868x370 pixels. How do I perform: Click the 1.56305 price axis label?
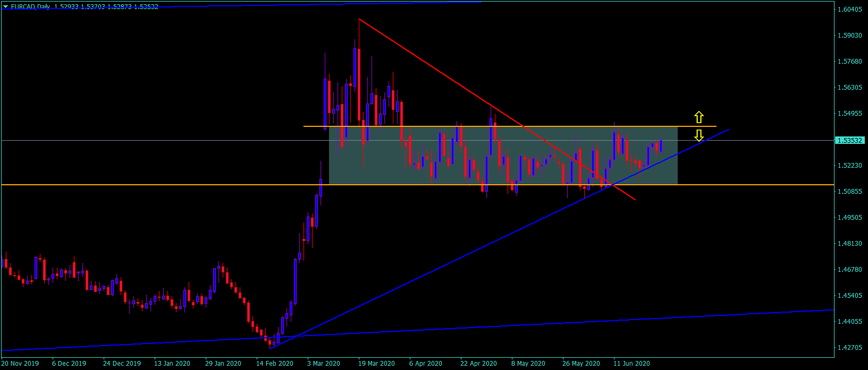[849, 88]
